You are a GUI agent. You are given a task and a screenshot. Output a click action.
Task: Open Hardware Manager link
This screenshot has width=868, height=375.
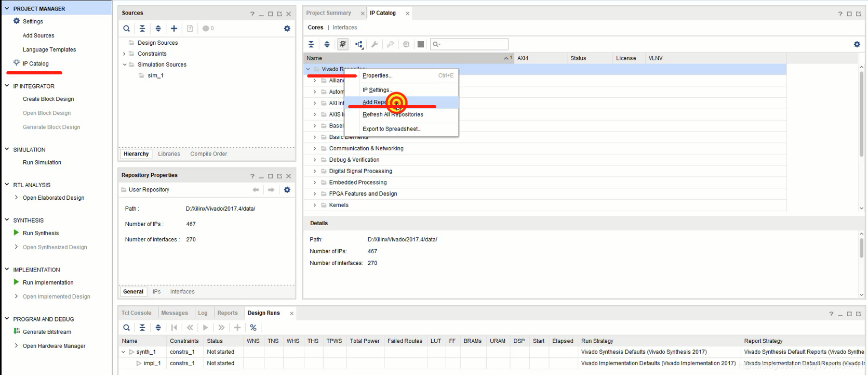(54, 346)
